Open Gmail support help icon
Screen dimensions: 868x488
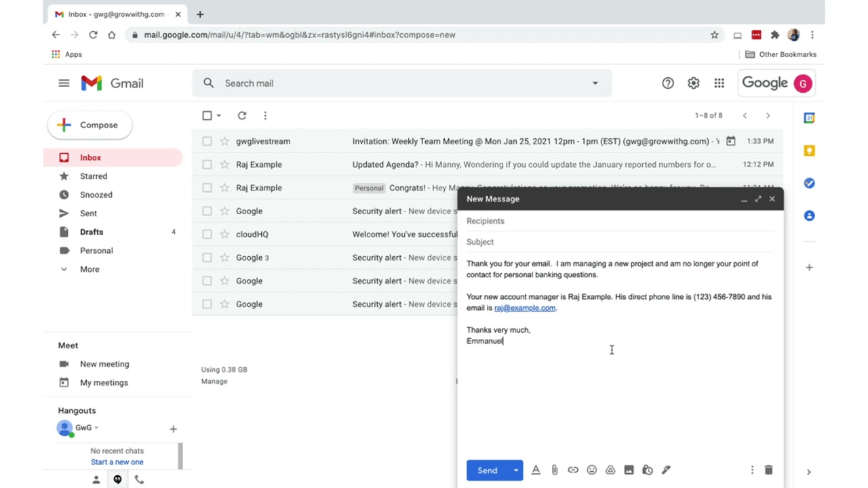(668, 83)
